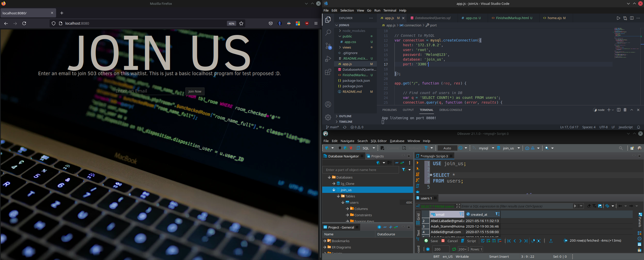The image size is (644, 260).
Task: Click the Join Now button on the webpage
Action: [195, 91]
